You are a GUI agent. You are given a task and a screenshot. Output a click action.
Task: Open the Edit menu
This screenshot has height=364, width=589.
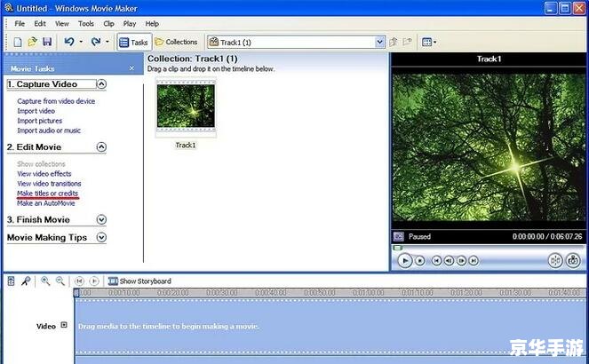pos(40,24)
